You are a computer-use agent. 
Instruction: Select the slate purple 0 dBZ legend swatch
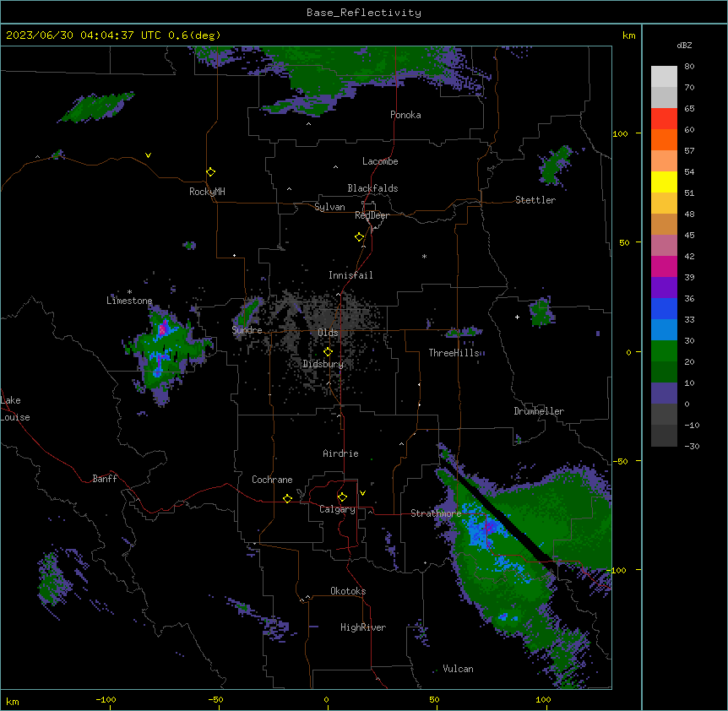[664, 393]
